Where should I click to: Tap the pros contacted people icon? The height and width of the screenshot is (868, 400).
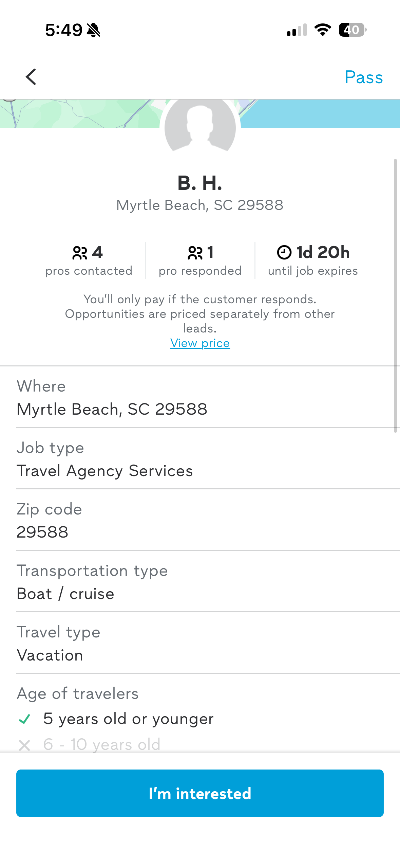click(x=80, y=253)
